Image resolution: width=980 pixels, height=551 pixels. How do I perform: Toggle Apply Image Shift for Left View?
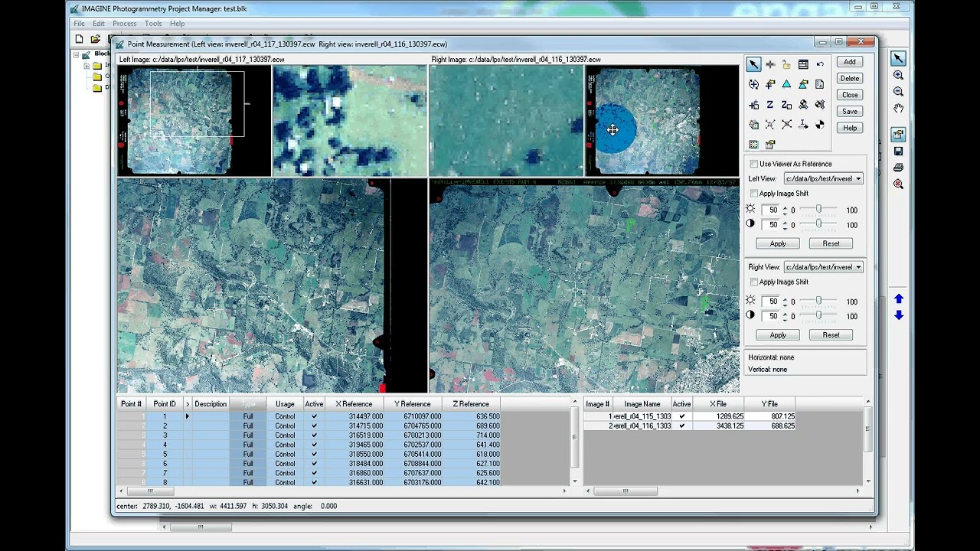[x=754, y=194]
